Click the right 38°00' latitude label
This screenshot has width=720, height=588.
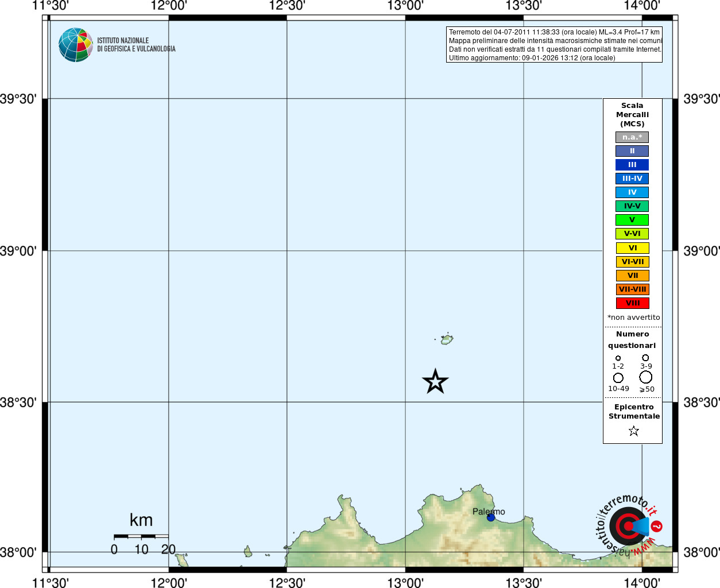click(701, 552)
